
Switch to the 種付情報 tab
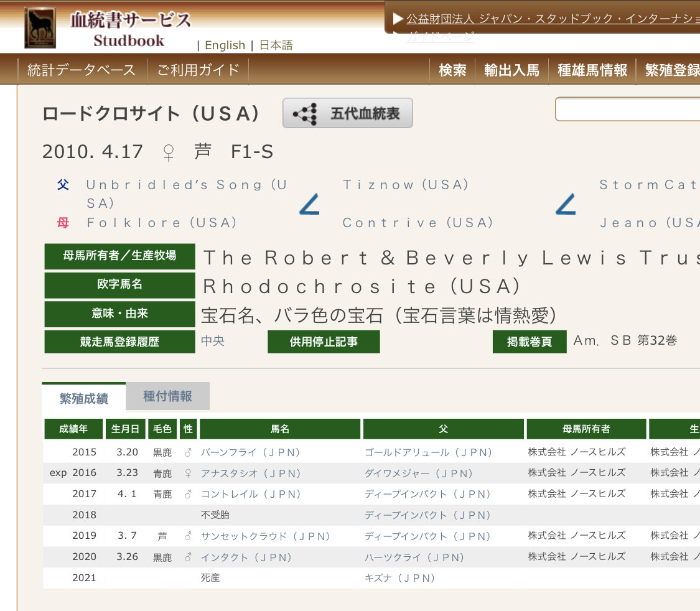coord(167,397)
